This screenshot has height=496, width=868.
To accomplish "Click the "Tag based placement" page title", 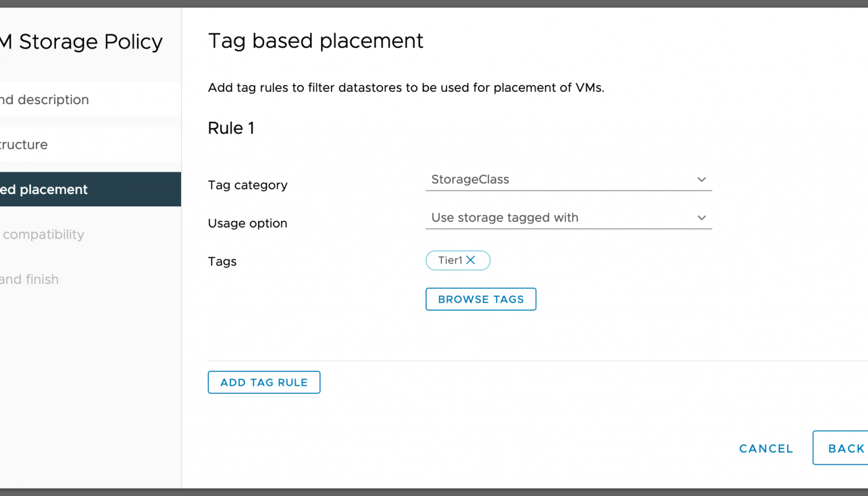I will coord(316,41).
